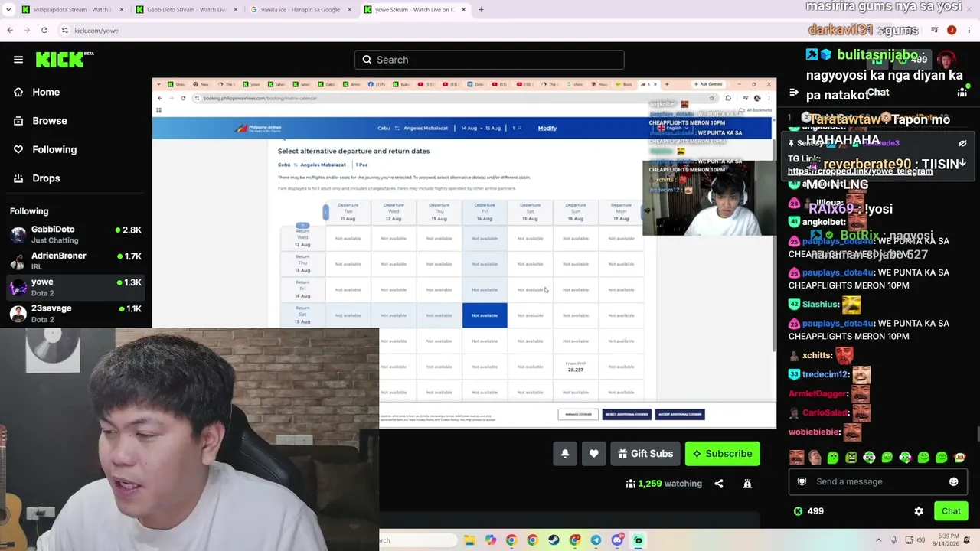The height and width of the screenshot is (551, 980).
Task: Switch to vanilla ice Google search tab
Action: [x=300, y=10]
